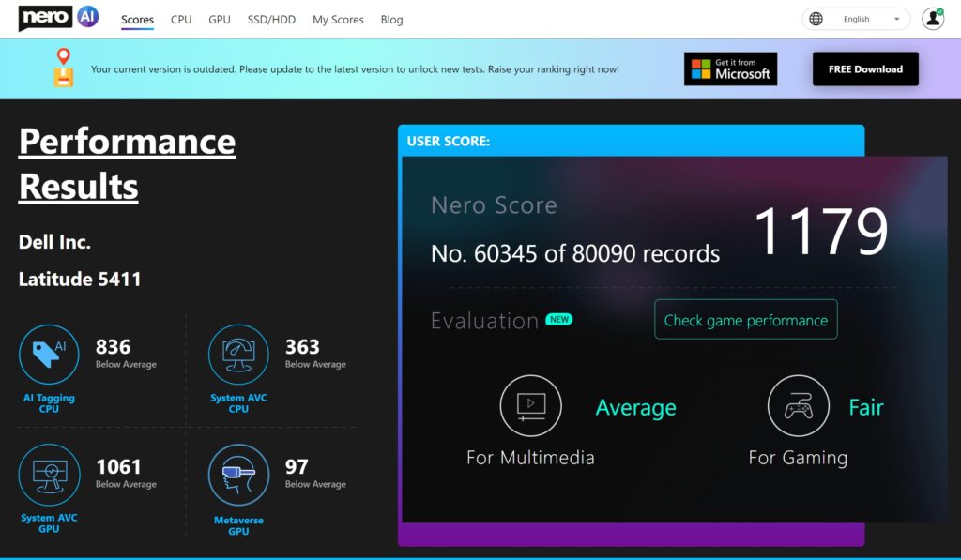Open the System AVC GPU monitor icon
The width and height of the screenshot is (961, 560).
(x=49, y=474)
